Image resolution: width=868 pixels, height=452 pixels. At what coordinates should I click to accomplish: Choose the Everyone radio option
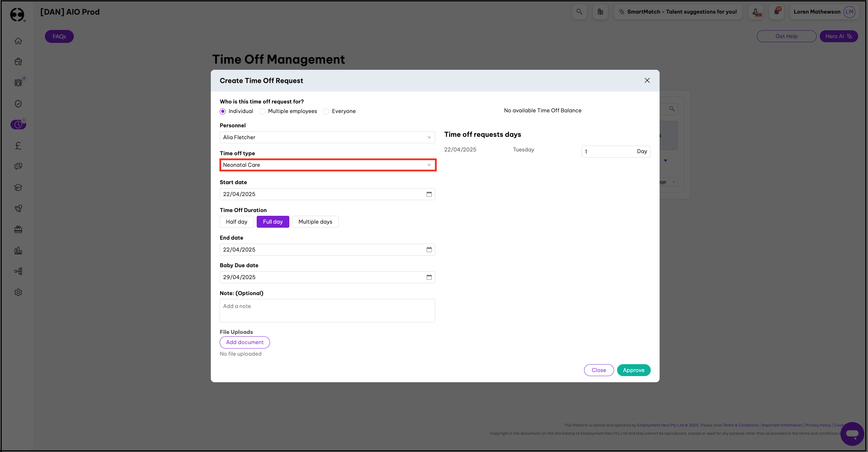click(x=326, y=111)
